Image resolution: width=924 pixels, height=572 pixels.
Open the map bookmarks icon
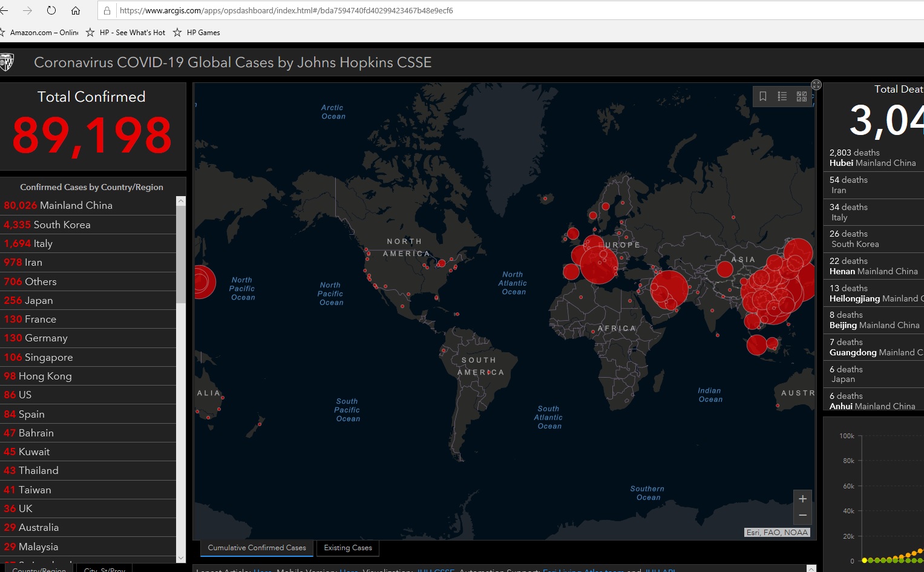tap(763, 96)
